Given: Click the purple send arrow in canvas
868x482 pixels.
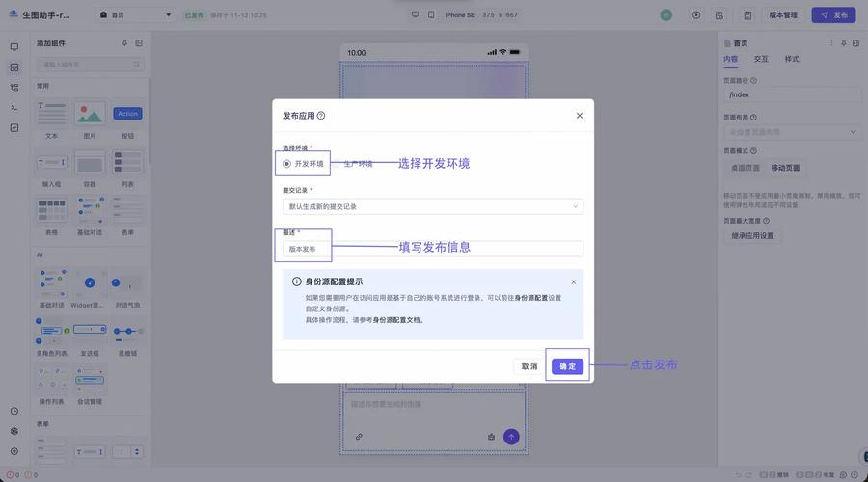Looking at the screenshot, I should [x=511, y=438].
